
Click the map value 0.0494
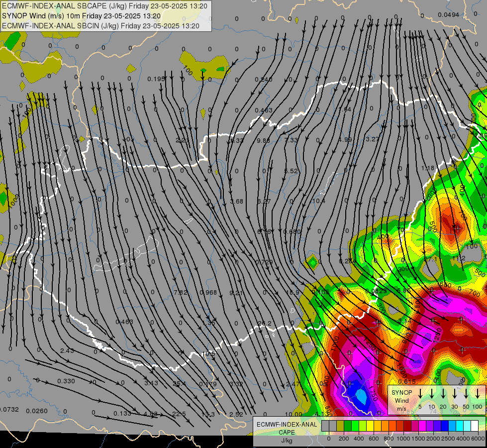[x=448, y=15]
